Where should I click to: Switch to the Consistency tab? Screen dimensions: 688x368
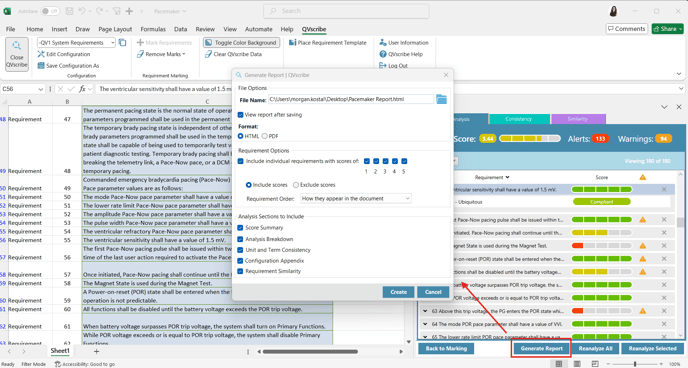519,119
